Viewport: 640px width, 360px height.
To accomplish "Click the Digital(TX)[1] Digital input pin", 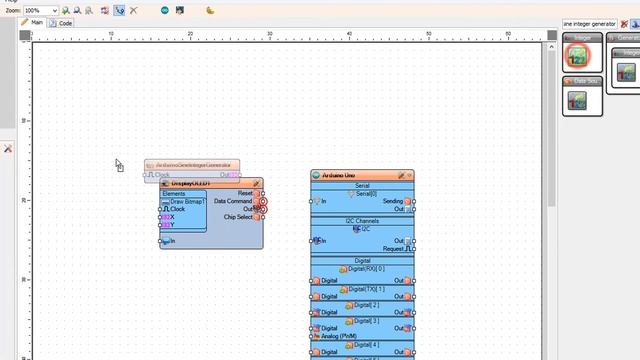I will click(311, 297).
